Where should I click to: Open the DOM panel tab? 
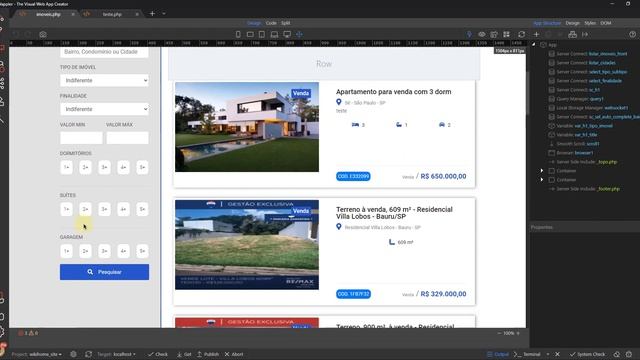606,23
